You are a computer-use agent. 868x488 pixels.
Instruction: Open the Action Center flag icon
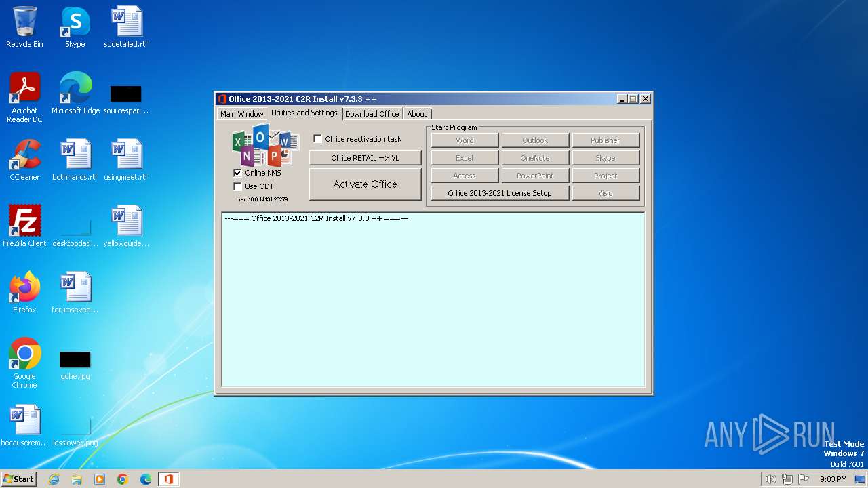coord(804,479)
